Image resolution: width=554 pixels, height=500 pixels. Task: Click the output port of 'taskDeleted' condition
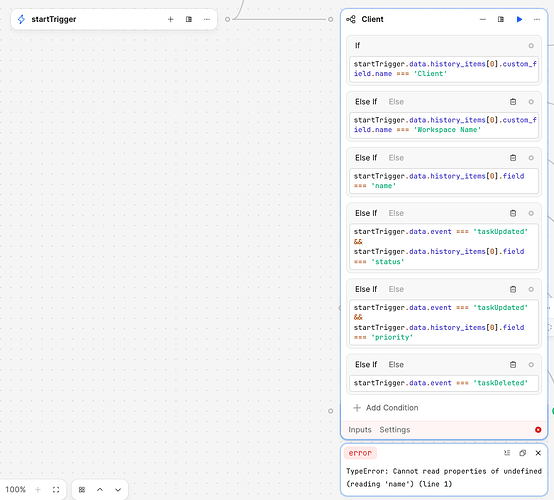[531, 365]
